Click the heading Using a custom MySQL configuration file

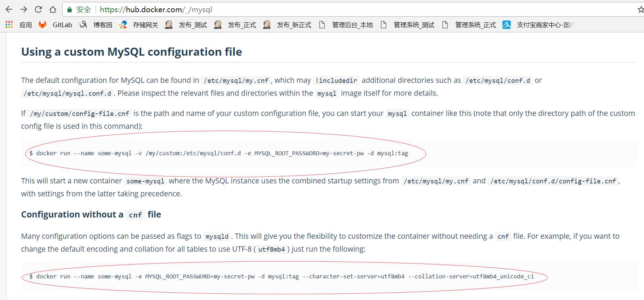pos(131,52)
